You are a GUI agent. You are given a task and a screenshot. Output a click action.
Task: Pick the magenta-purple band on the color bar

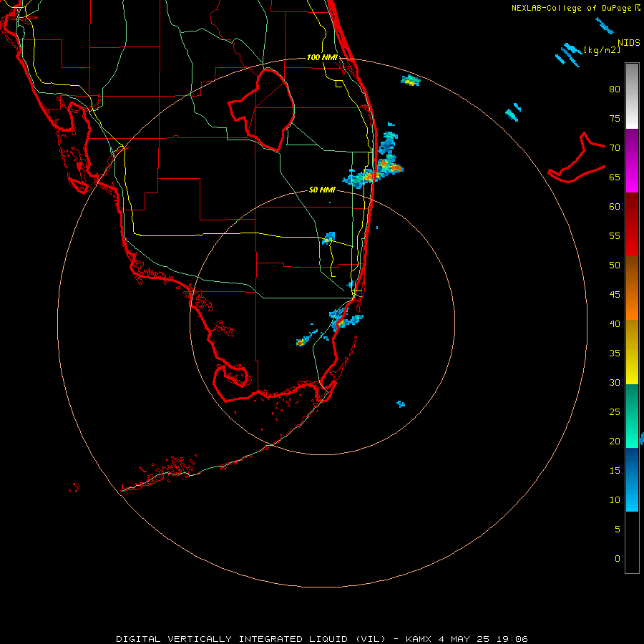[632, 160]
